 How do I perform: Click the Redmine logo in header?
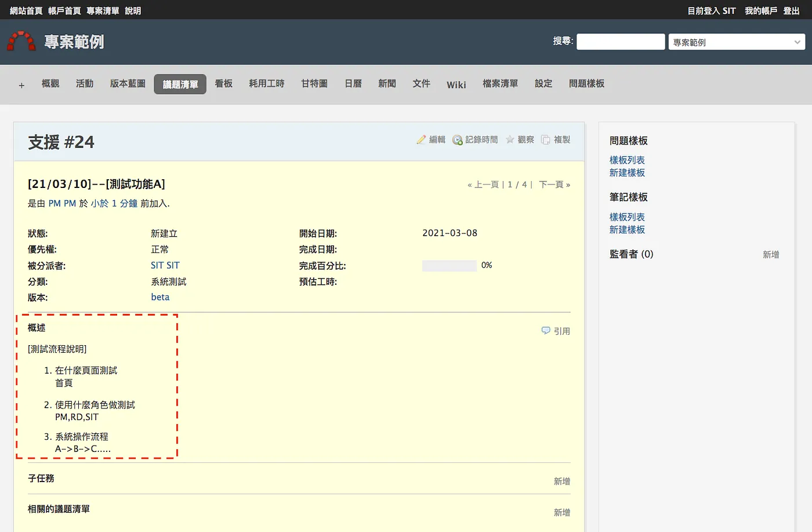coord(21,41)
